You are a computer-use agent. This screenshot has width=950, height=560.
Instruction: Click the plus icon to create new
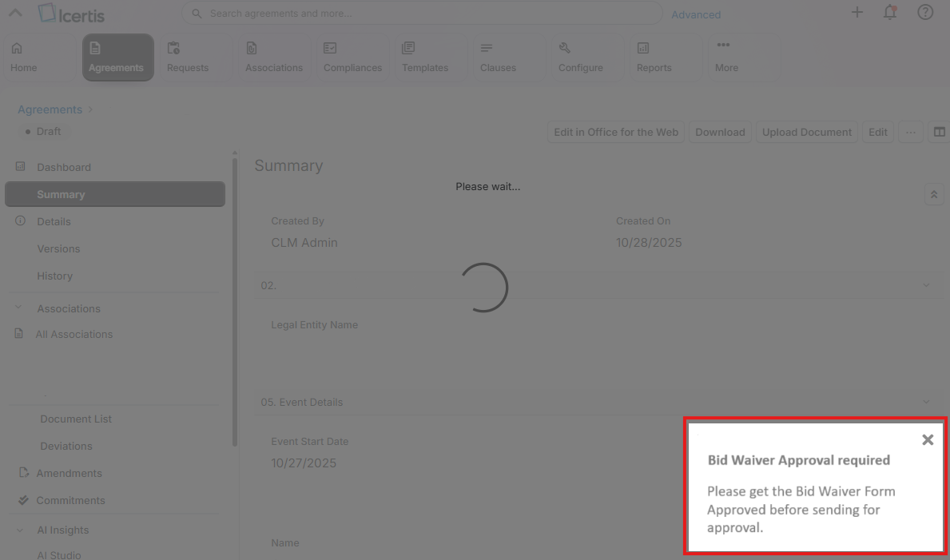click(857, 13)
